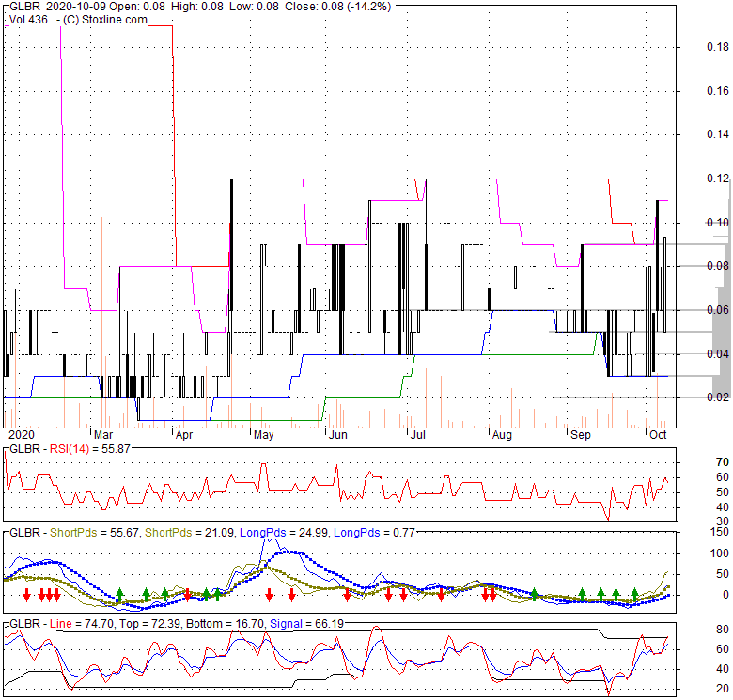Click the RSI value '55.87'
The width and height of the screenshot is (733, 700).
click(x=116, y=449)
